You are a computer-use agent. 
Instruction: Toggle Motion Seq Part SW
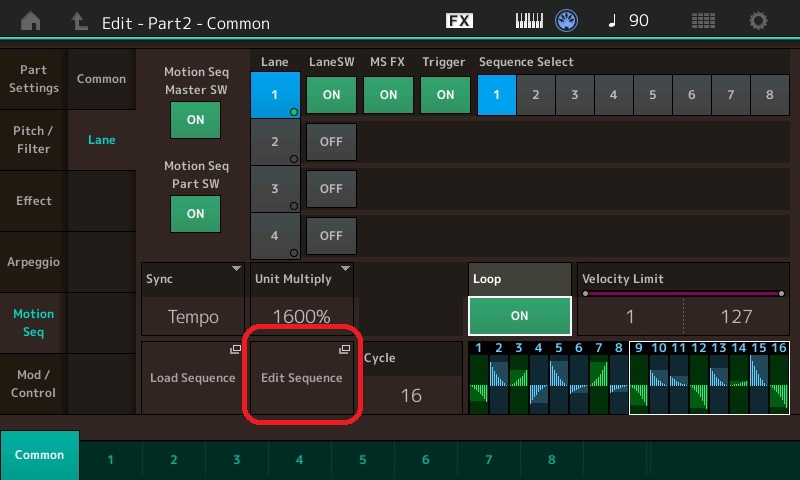pyautogui.click(x=195, y=213)
